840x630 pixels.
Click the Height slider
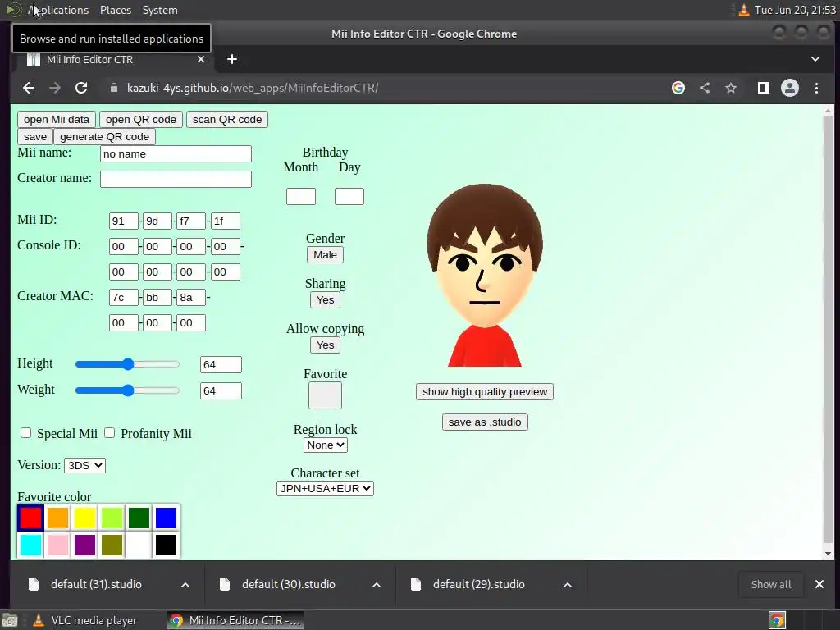click(x=127, y=364)
